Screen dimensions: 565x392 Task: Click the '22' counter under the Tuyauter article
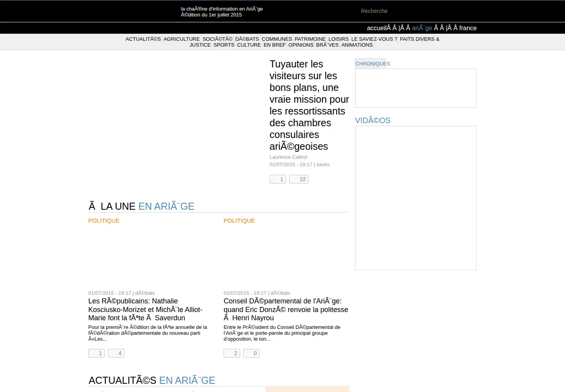point(299,179)
